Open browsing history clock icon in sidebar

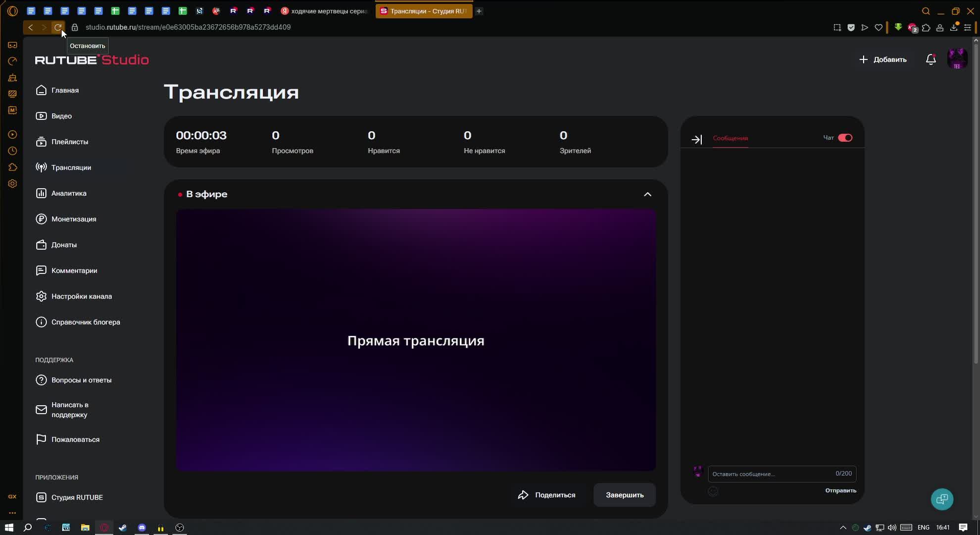[12, 151]
